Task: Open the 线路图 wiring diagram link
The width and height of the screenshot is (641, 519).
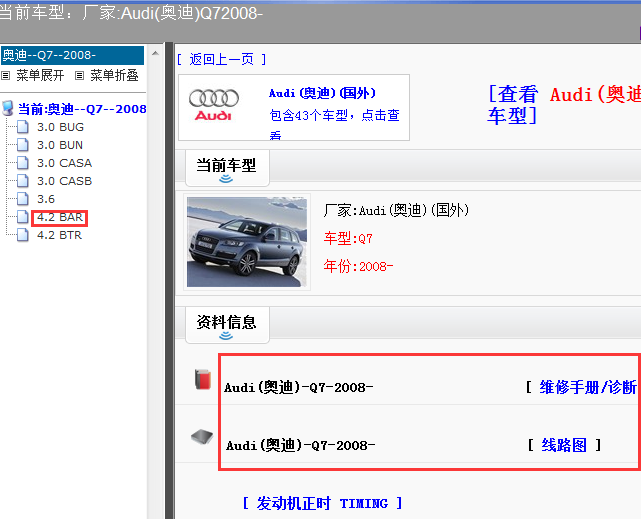Action: (x=564, y=445)
